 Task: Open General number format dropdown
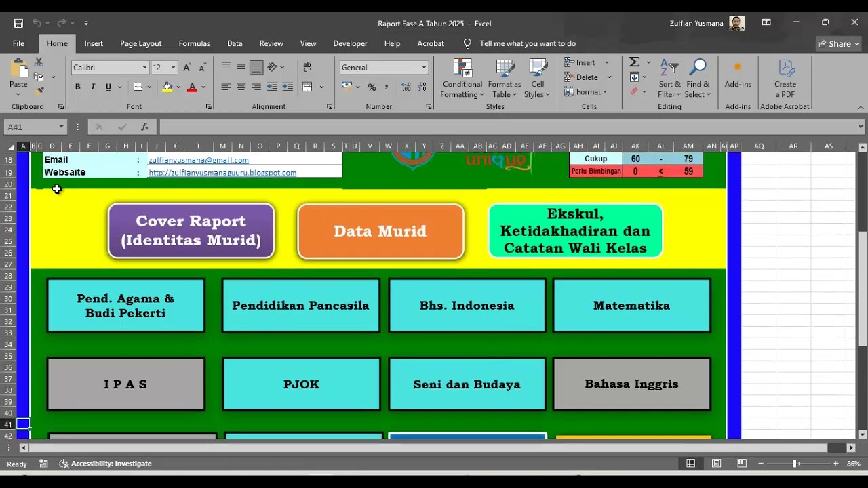point(424,68)
